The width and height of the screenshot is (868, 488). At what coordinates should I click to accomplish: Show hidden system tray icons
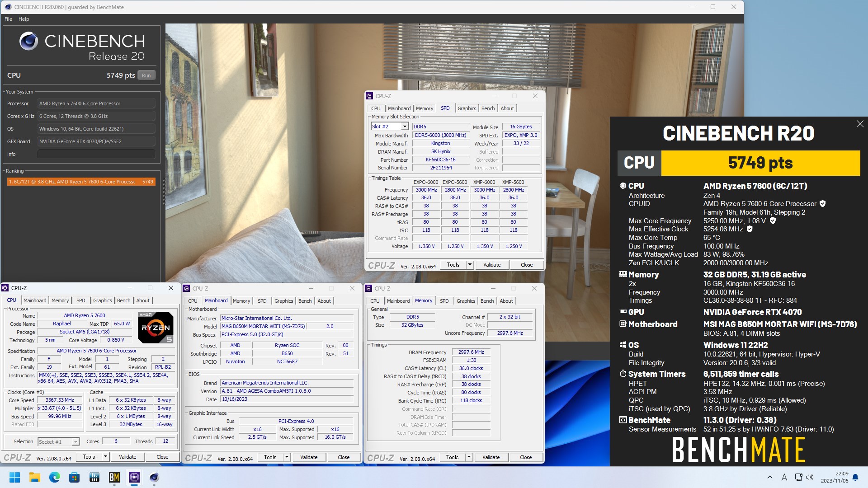(770, 477)
